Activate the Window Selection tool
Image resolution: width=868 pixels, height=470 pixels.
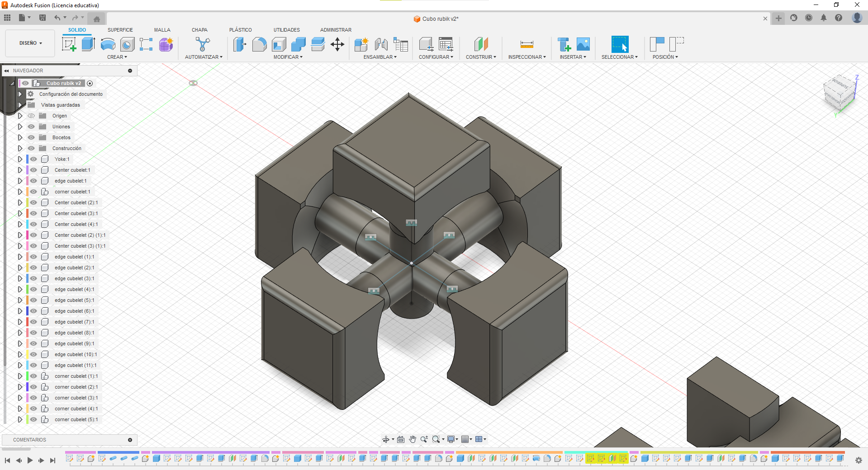tap(620, 44)
